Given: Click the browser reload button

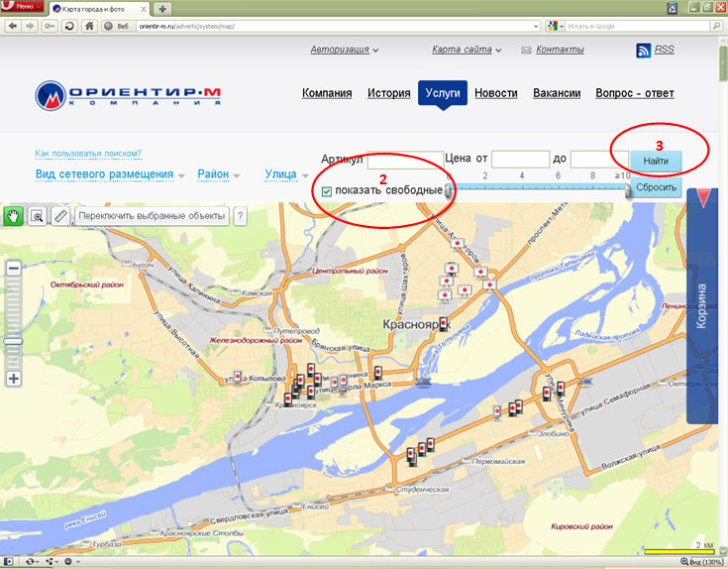Looking at the screenshot, I should pos(70,26).
